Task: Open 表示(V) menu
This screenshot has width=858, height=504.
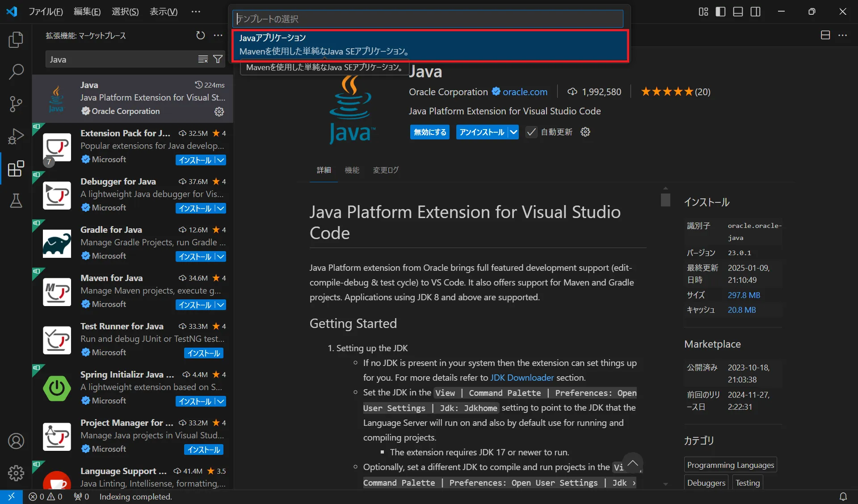Action: coord(164,12)
